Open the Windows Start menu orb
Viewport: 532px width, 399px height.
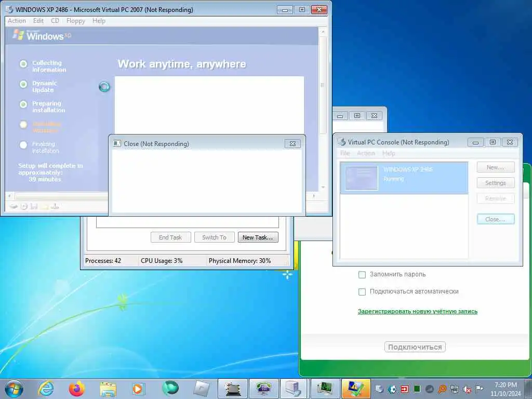pyautogui.click(x=14, y=389)
